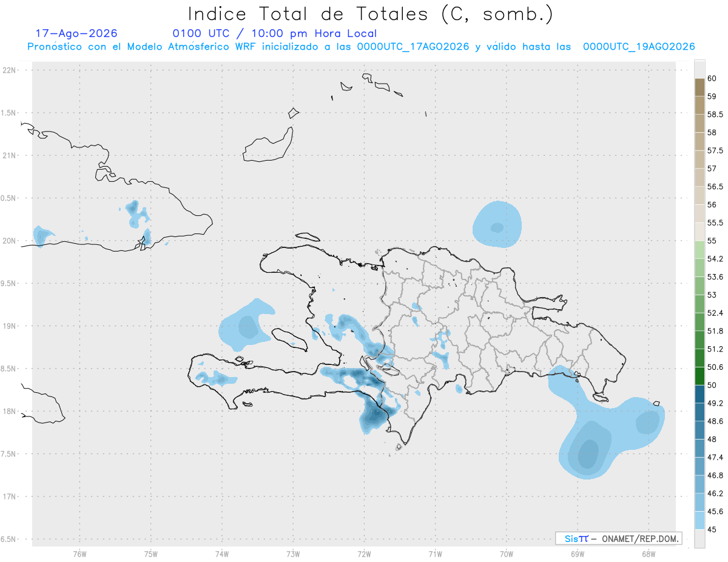Click the colorbar label '51.2'
Image resolution: width=728 pixels, height=562 pixels.
coord(715,349)
